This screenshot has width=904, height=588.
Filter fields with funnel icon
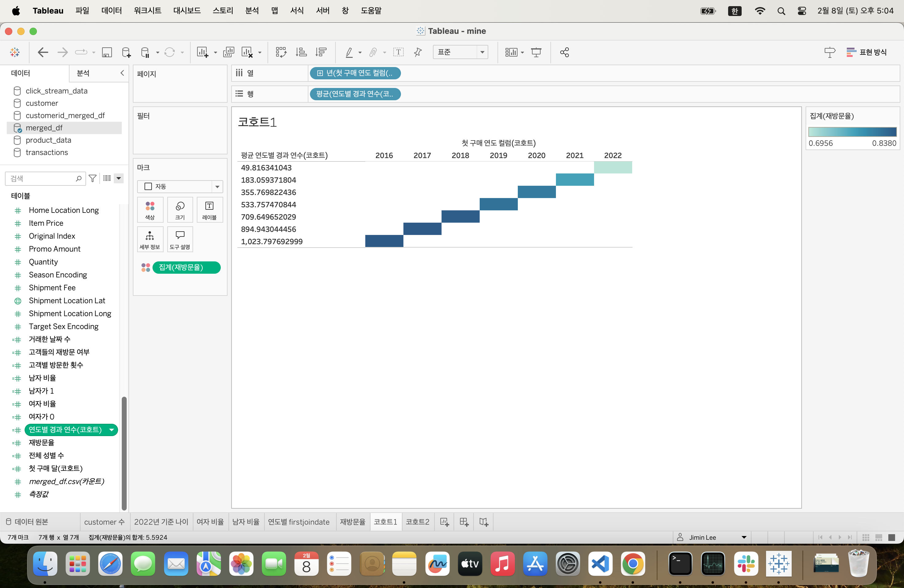pos(92,178)
